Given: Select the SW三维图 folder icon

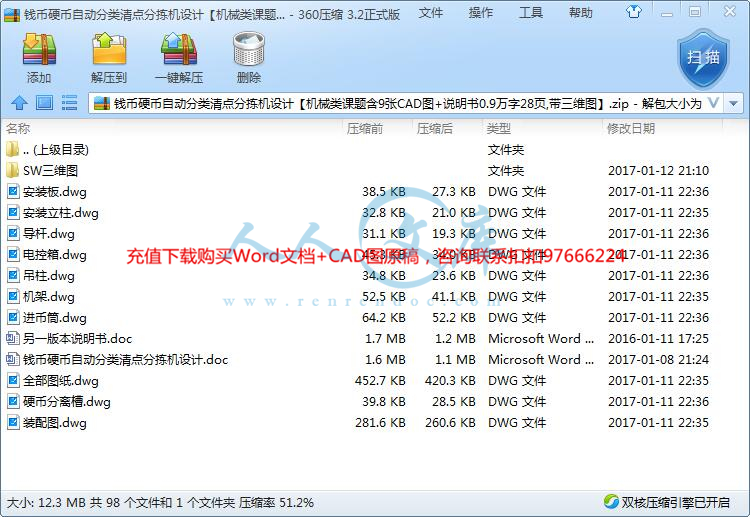Looking at the screenshot, I should 13,170.
